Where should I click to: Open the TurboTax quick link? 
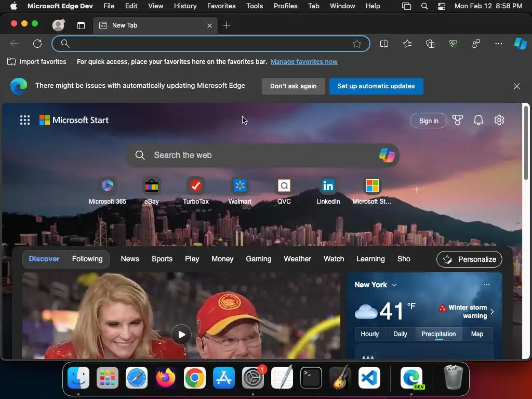[196, 192]
